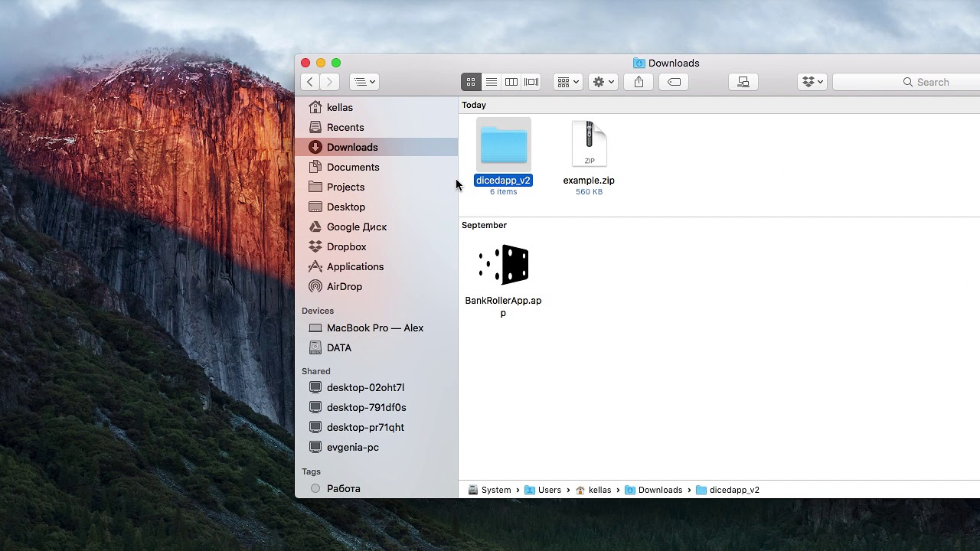Click the Today group header
The image size is (980, 551).
click(474, 105)
